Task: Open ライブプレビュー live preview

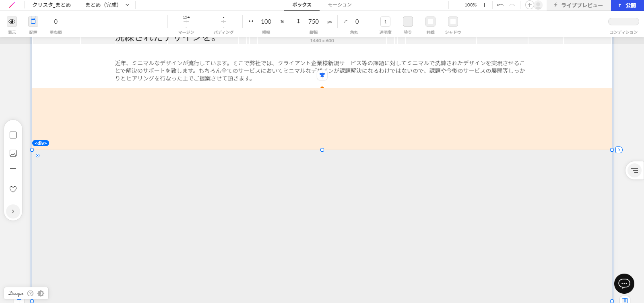Action: [x=578, y=5]
